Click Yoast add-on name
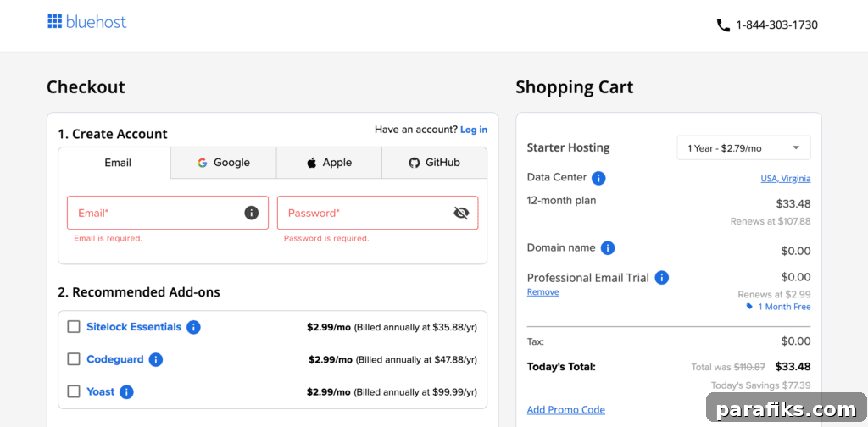This screenshot has width=868, height=427. tap(101, 391)
